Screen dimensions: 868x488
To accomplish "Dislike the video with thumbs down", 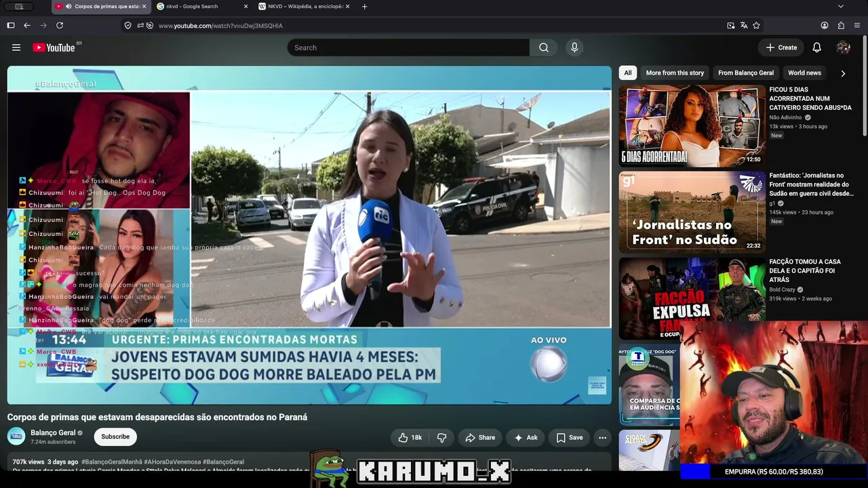I will pyautogui.click(x=441, y=438).
